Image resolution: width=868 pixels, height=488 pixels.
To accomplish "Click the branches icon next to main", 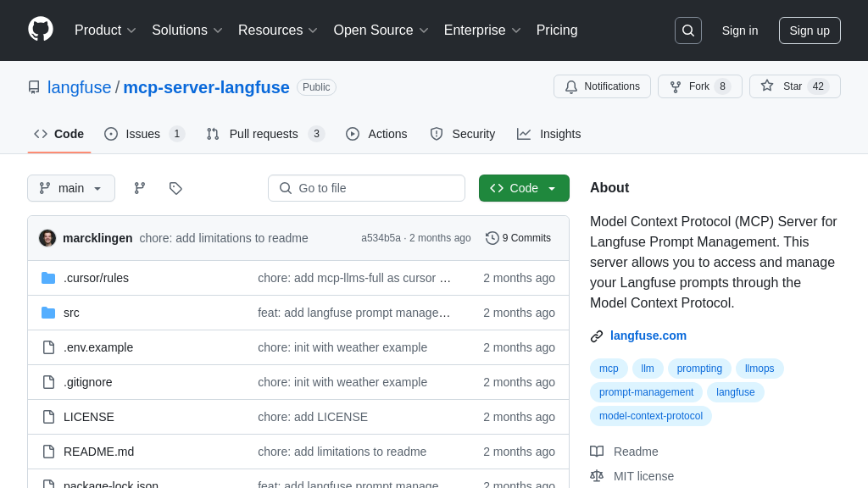I will tap(140, 188).
